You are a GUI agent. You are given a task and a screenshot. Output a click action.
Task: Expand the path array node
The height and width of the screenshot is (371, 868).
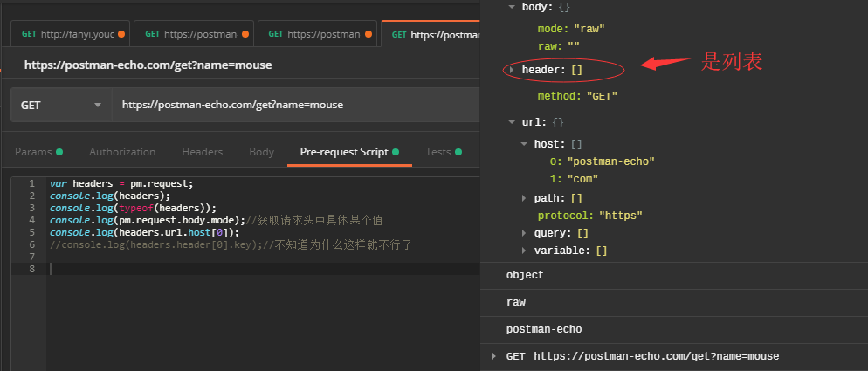click(x=524, y=198)
